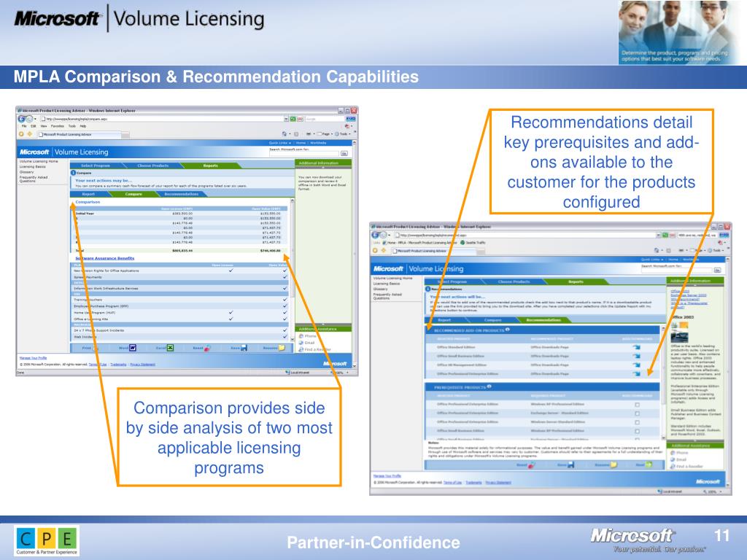747x560 pixels.
Task: Open Licensing Basics in Compare window sidebar
Action: tap(32, 167)
